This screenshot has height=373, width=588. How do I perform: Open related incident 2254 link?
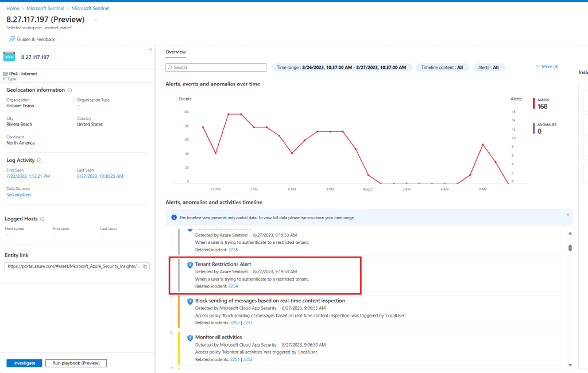pos(233,286)
